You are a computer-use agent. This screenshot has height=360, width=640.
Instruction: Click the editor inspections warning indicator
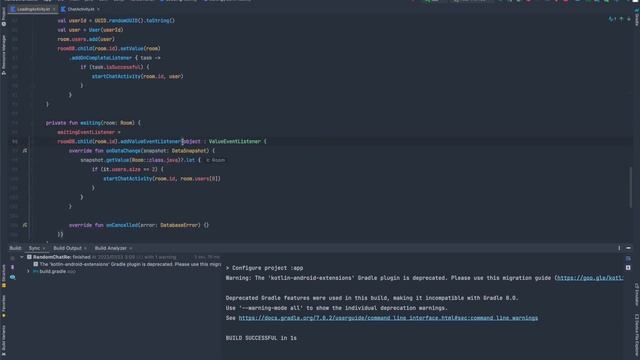(612, 19)
